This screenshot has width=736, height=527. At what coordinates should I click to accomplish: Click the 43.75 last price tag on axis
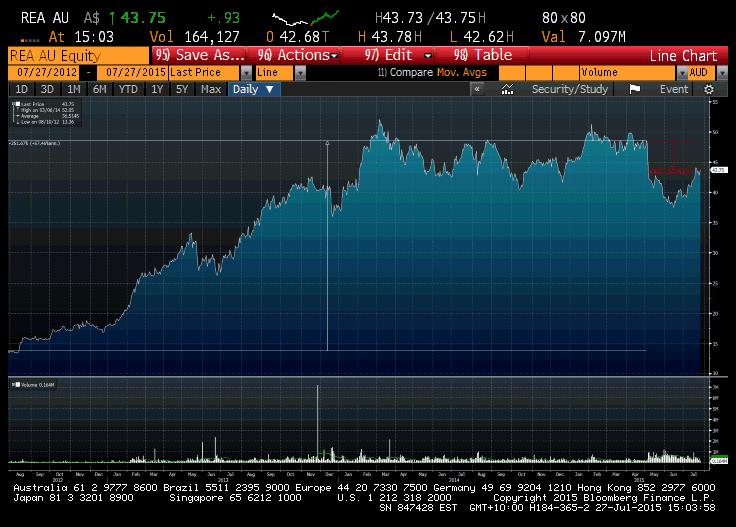pos(719,170)
